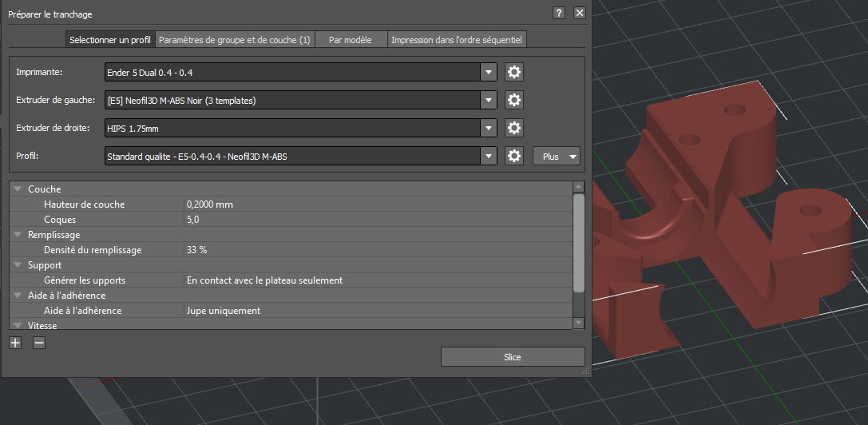Collapse the Couche section
This screenshot has height=425, width=868.
18,189
